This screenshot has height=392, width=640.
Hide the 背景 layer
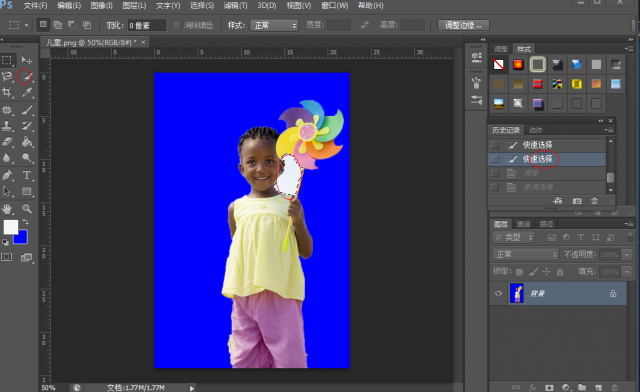[498, 293]
